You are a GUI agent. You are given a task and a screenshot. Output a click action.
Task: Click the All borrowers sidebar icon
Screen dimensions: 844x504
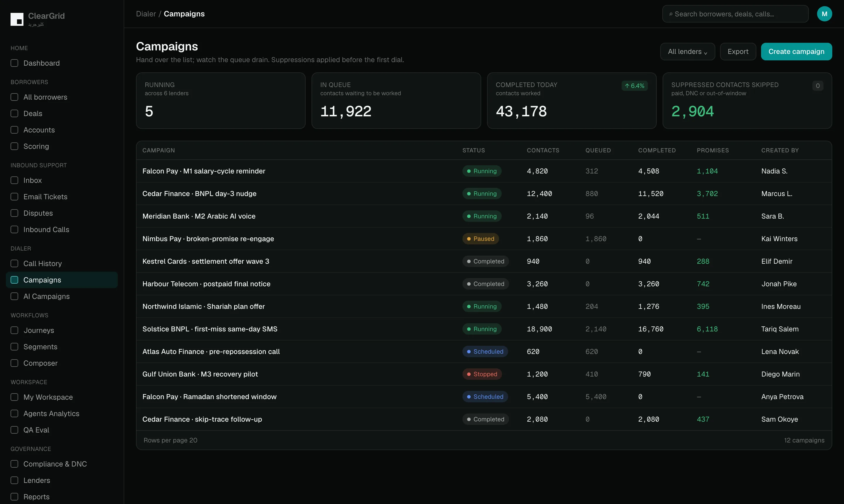14,97
